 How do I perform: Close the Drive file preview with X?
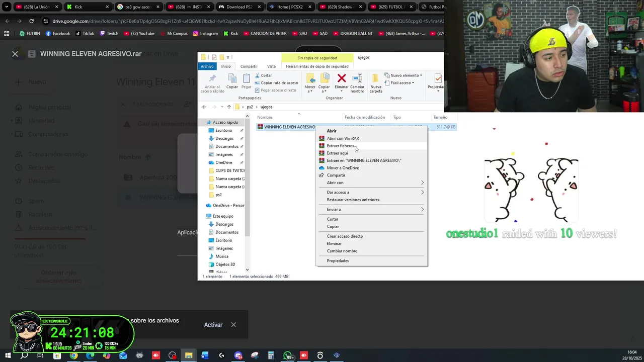click(15, 54)
